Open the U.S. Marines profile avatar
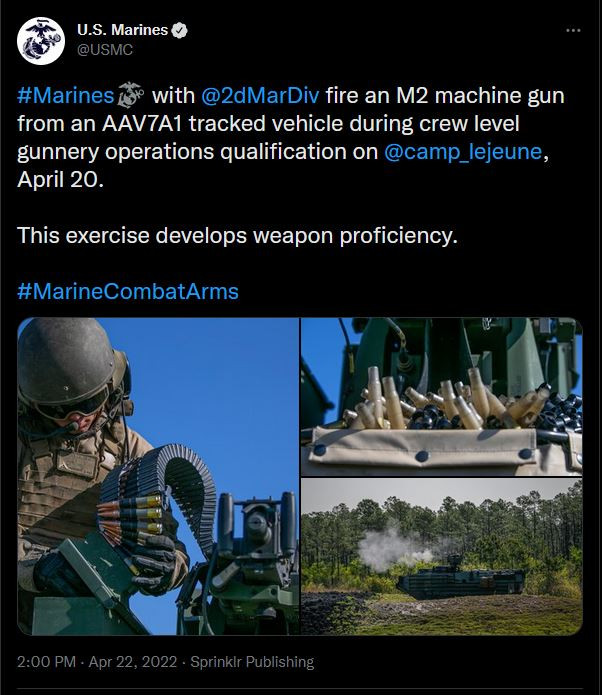 [41, 41]
